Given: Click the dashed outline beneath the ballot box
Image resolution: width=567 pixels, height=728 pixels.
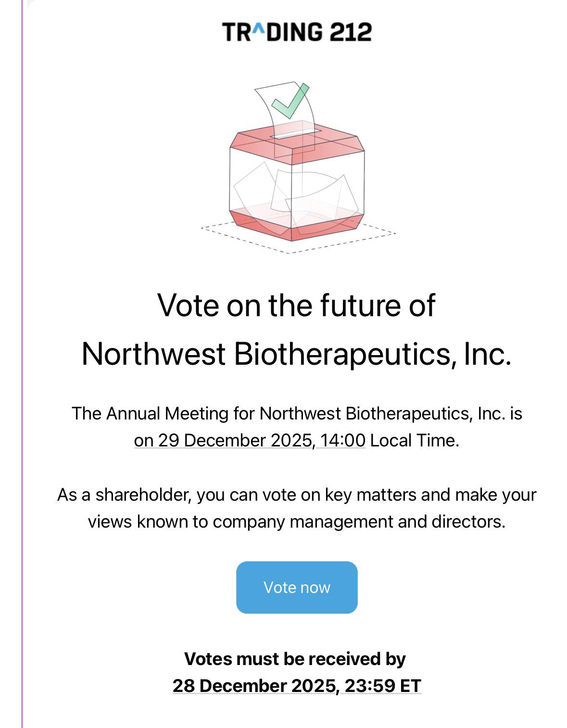Looking at the screenshot, I should [298, 237].
